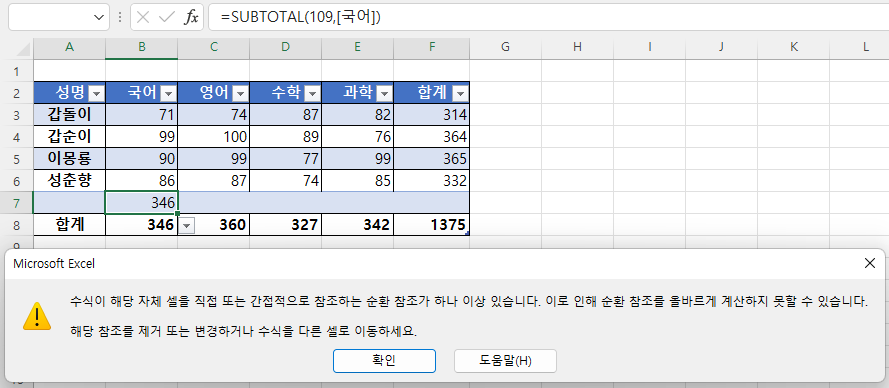
Task: Click the cell with value 364
Action: pos(431,137)
